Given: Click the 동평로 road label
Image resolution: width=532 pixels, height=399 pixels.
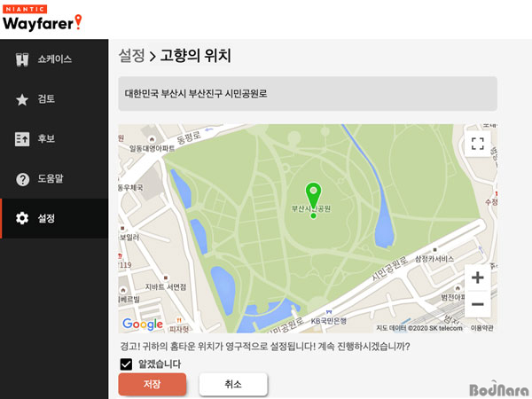Looking at the screenshot, I should 189,137.
